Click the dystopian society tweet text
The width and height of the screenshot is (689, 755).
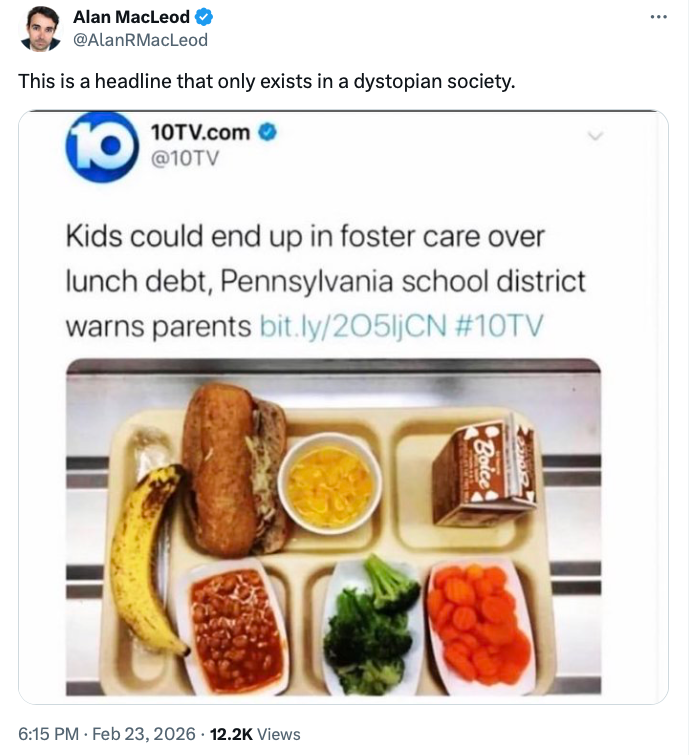(267, 81)
